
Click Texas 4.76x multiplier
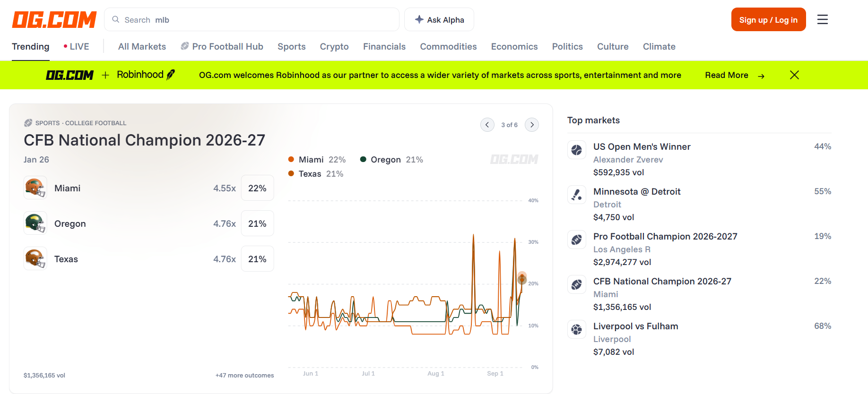[x=225, y=259]
